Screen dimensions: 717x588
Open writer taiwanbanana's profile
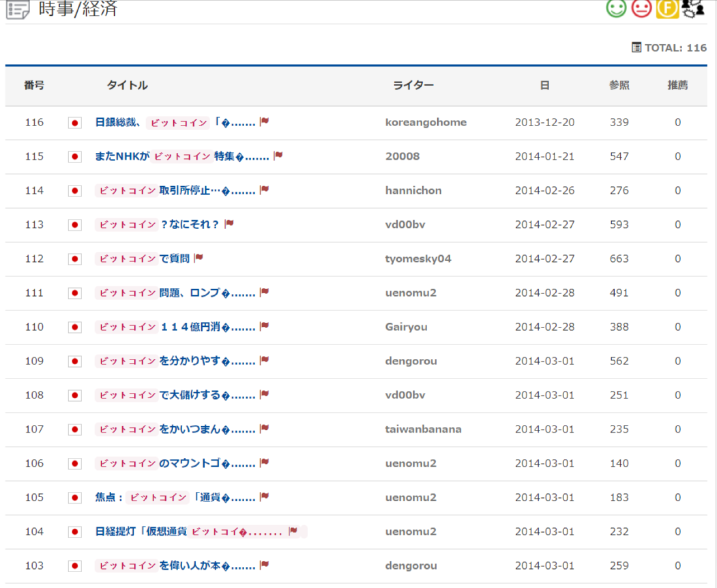click(x=423, y=429)
